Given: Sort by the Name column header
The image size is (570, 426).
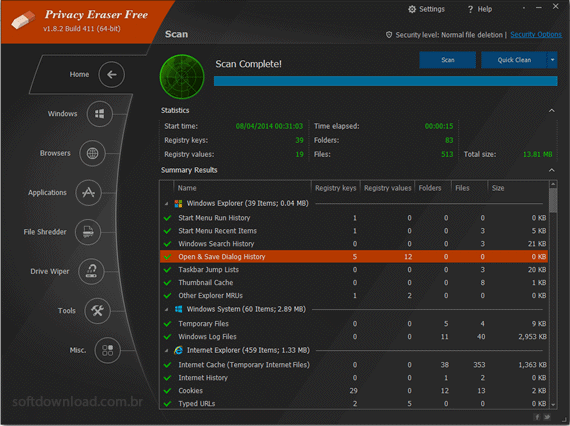Looking at the screenshot, I should 242,188.
